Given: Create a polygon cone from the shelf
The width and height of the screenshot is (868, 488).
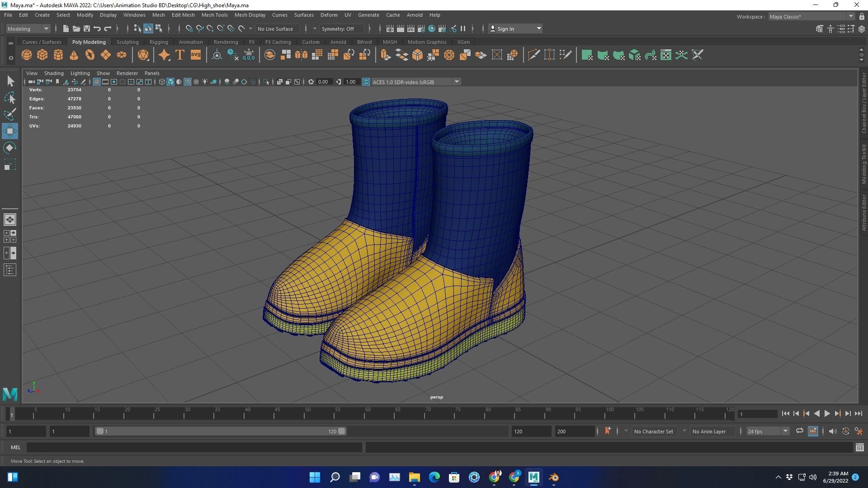Looking at the screenshot, I should click(x=74, y=55).
